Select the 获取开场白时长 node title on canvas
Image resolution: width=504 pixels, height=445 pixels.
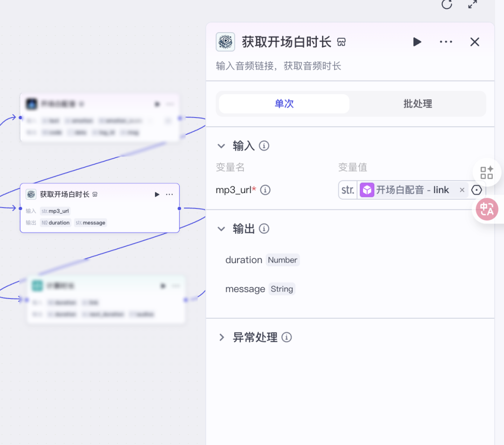tap(64, 195)
